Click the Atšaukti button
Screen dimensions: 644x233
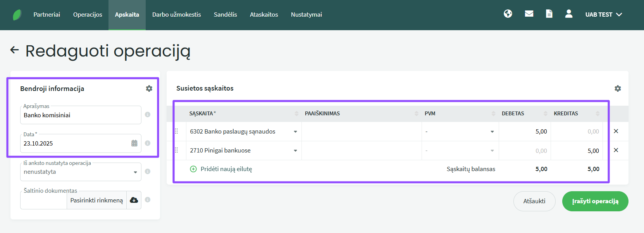coord(534,201)
